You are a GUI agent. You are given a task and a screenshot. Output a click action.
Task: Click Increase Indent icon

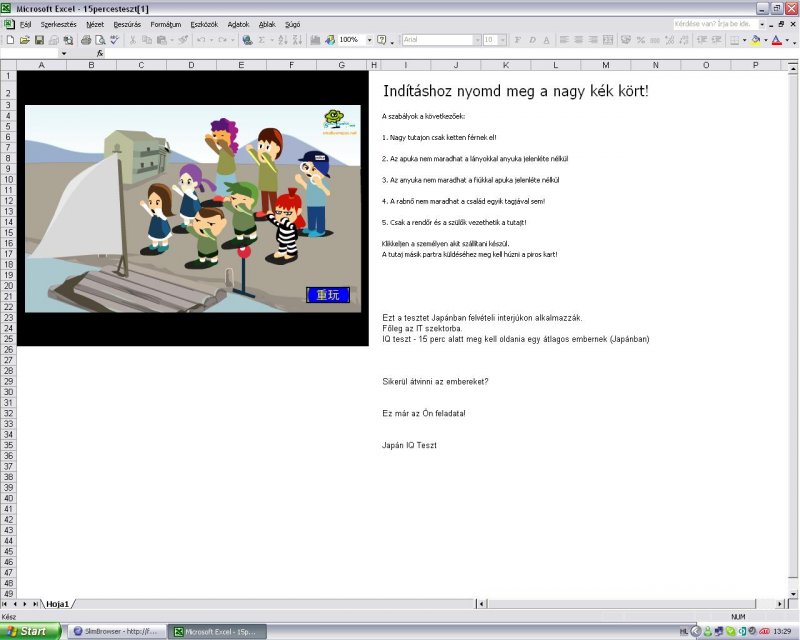pyautogui.click(x=716, y=40)
